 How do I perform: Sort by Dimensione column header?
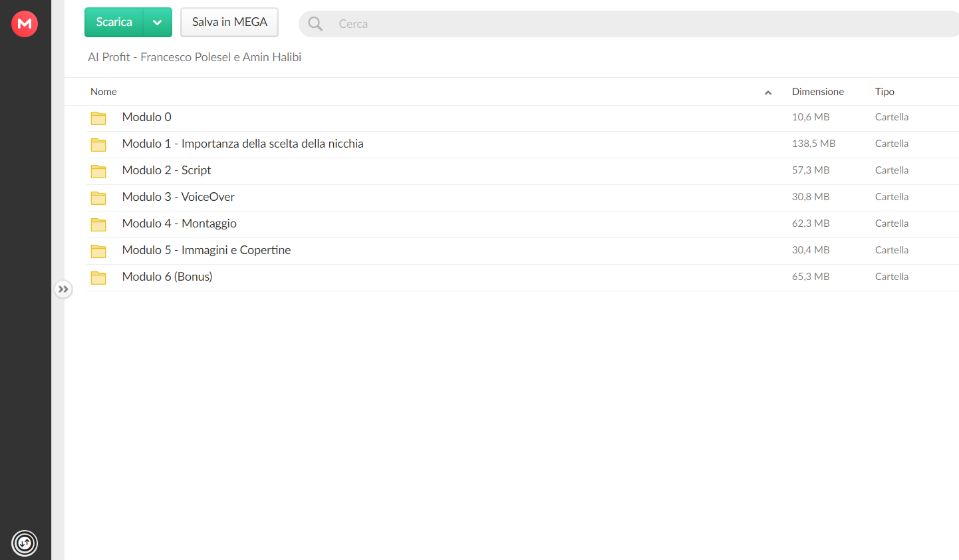coord(818,92)
